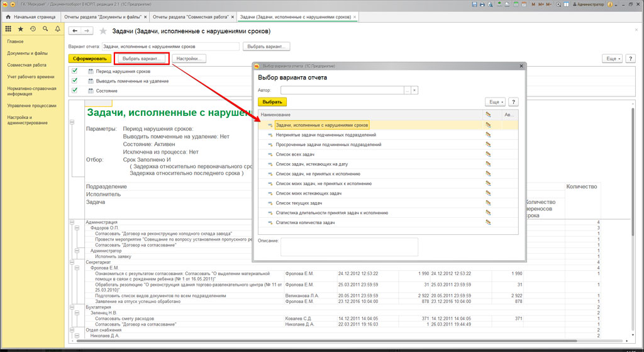
Task: Click the Save diskette icon in title bar
Action: coord(475,4)
